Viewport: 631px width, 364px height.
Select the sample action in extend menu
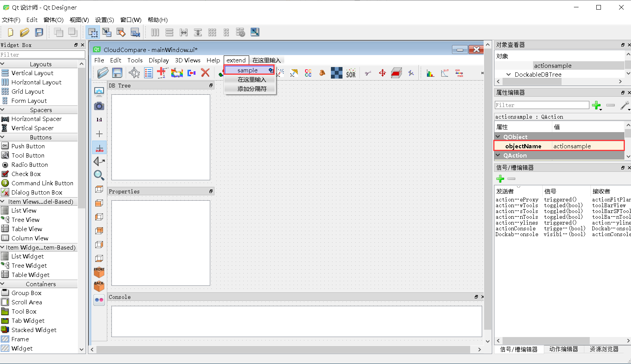tap(249, 70)
